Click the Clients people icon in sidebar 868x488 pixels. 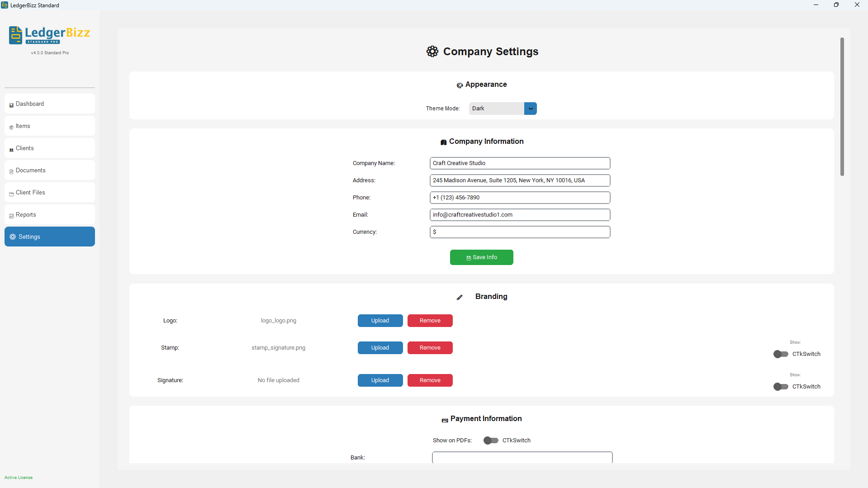click(11, 149)
